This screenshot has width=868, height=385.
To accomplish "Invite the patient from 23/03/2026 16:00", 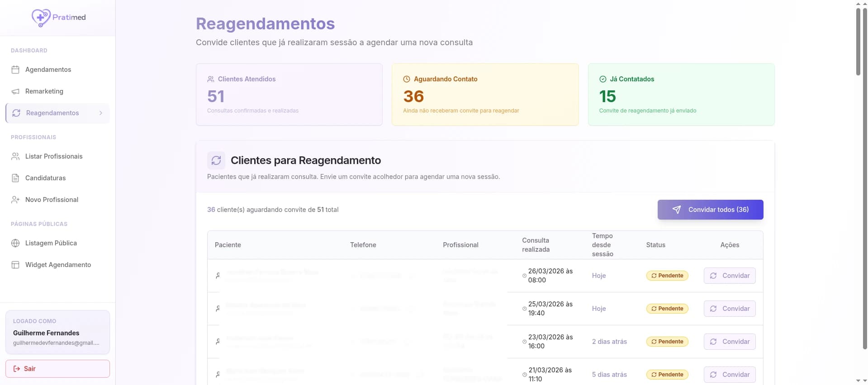I will (x=730, y=342).
